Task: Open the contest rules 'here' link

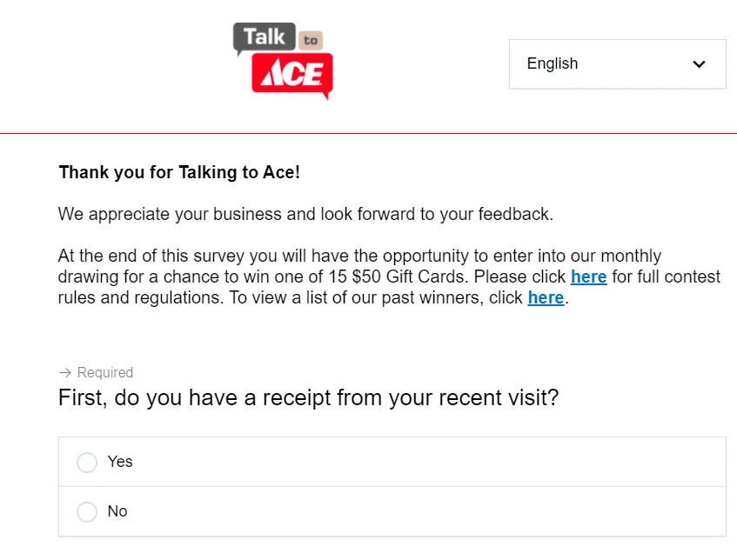Action: [588, 277]
